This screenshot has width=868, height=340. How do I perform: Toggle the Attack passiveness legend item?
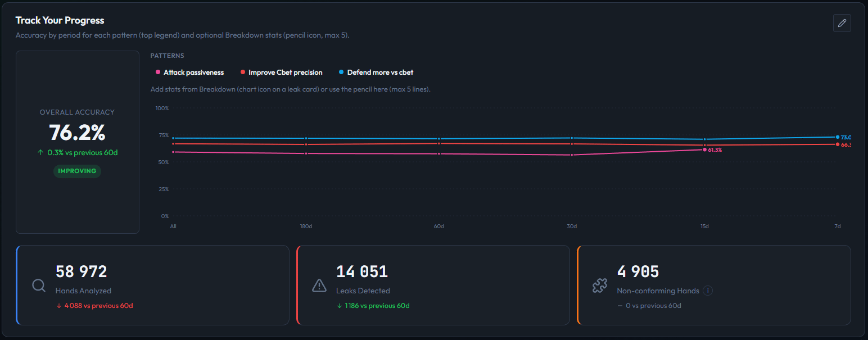point(189,72)
